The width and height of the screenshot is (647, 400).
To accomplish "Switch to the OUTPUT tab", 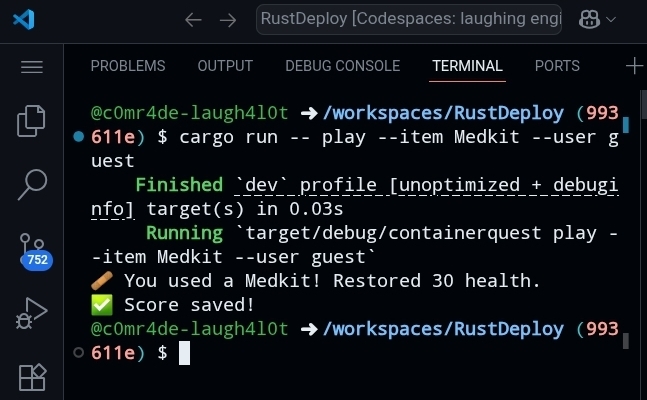I will [225, 66].
